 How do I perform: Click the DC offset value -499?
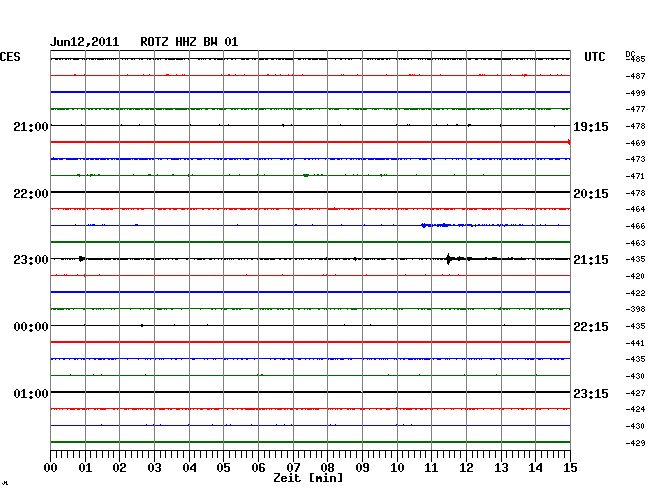coord(635,93)
